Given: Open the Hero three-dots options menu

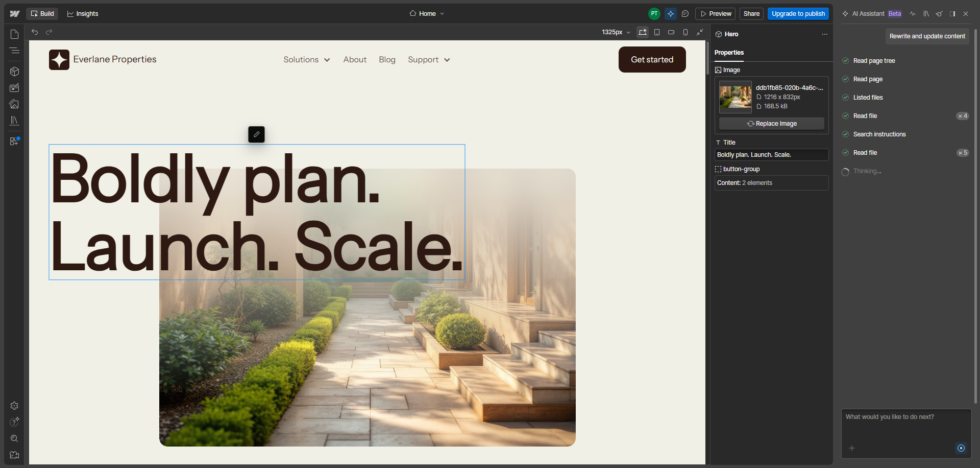Looking at the screenshot, I should pyautogui.click(x=824, y=34).
